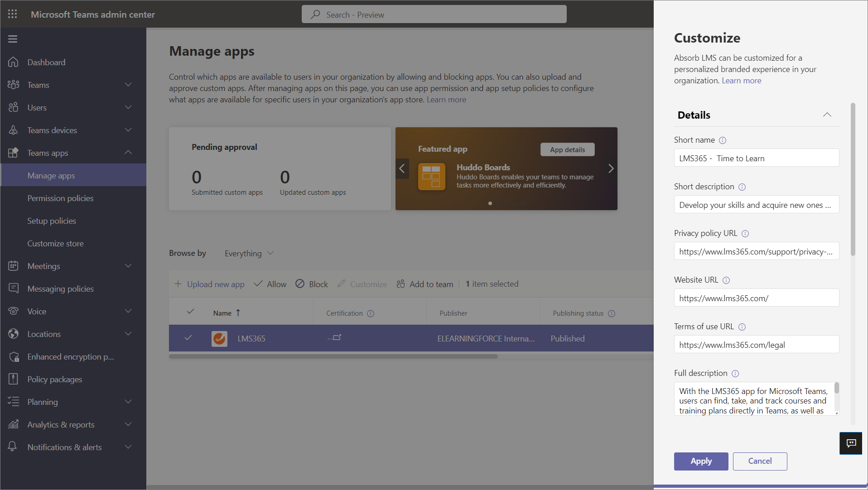Expand the Locations section chevron

[x=128, y=334]
